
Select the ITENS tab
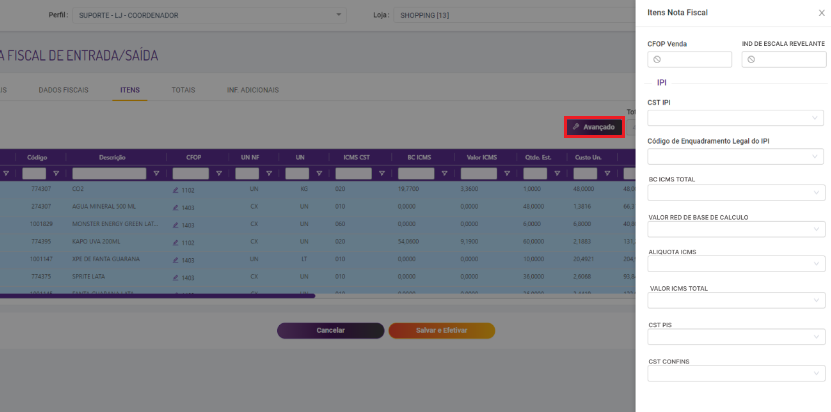pyautogui.click(x=130, y=90)
